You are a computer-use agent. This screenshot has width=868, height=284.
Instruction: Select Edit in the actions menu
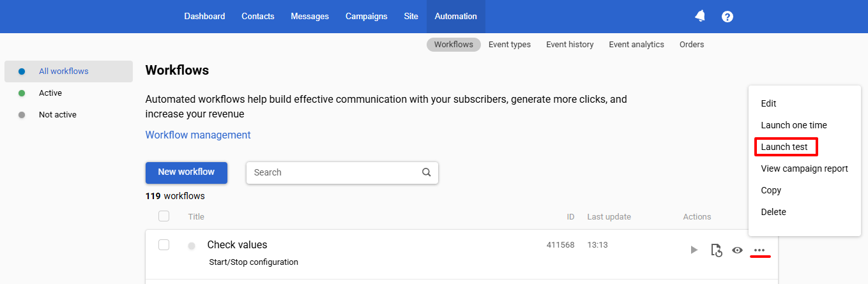point(768,103)
